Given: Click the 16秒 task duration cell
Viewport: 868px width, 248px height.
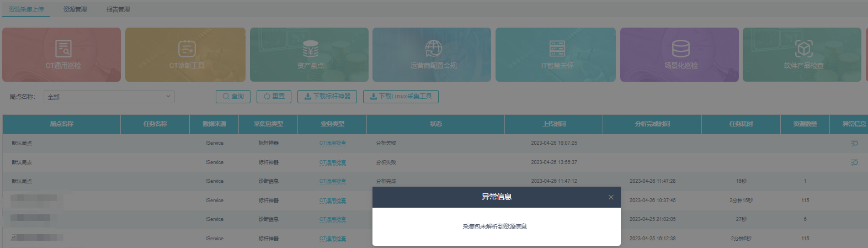Looking at the screenshot, I should pyautogui.click(x=741, y=181).
